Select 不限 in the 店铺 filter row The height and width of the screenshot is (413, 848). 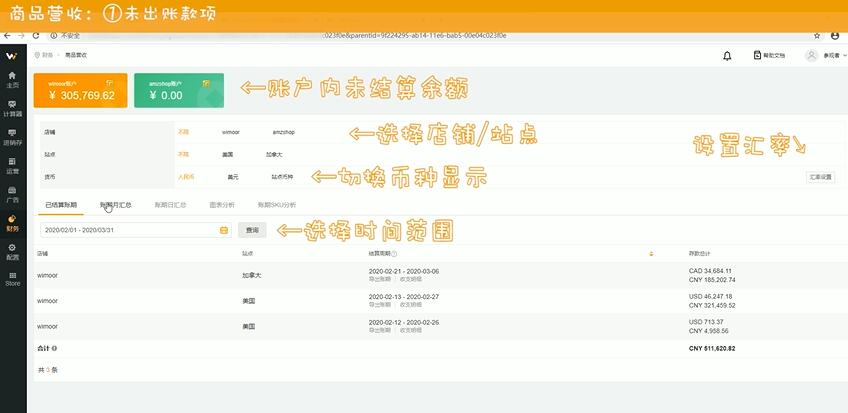[x=183, y=132]
